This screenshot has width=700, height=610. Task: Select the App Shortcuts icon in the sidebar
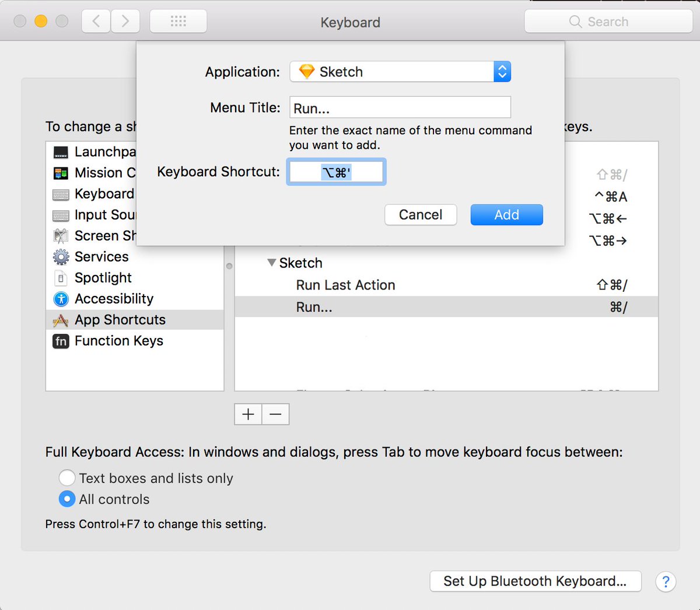[x=61, y=320]
